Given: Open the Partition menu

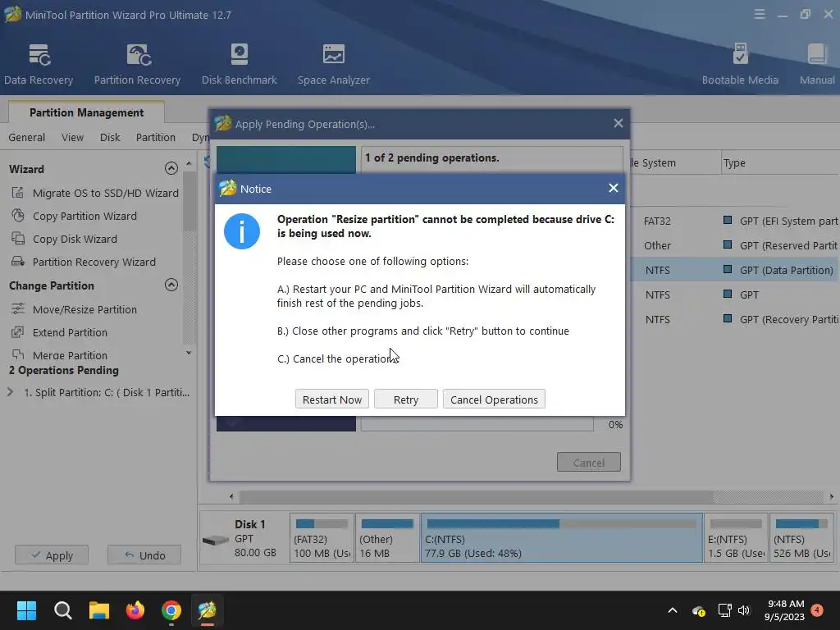Looking at the screenshot, I should [x=155, y=137].
